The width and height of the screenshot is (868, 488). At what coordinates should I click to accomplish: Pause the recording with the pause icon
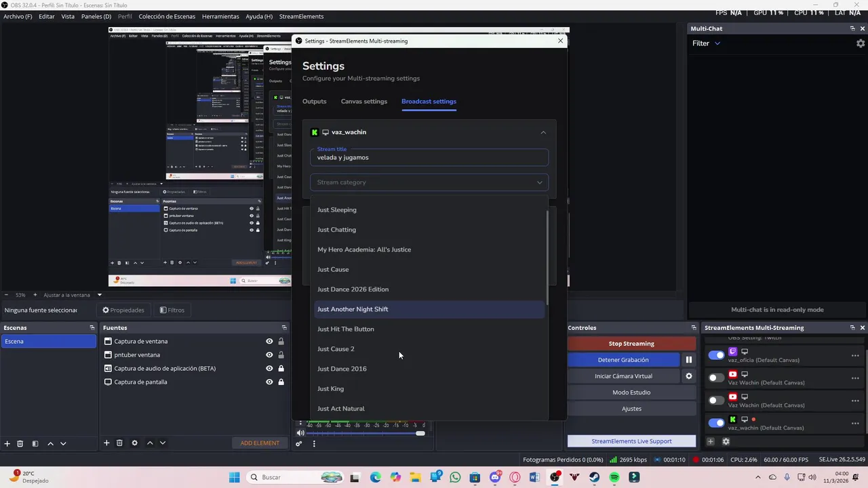pos(688,360)
